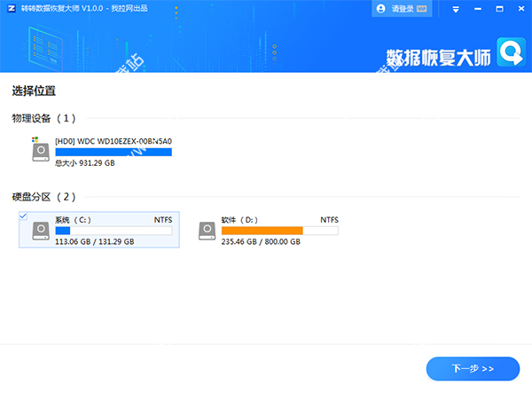
Task: Open the title bar dropdown menu arrow
Action: pos(456,10)
